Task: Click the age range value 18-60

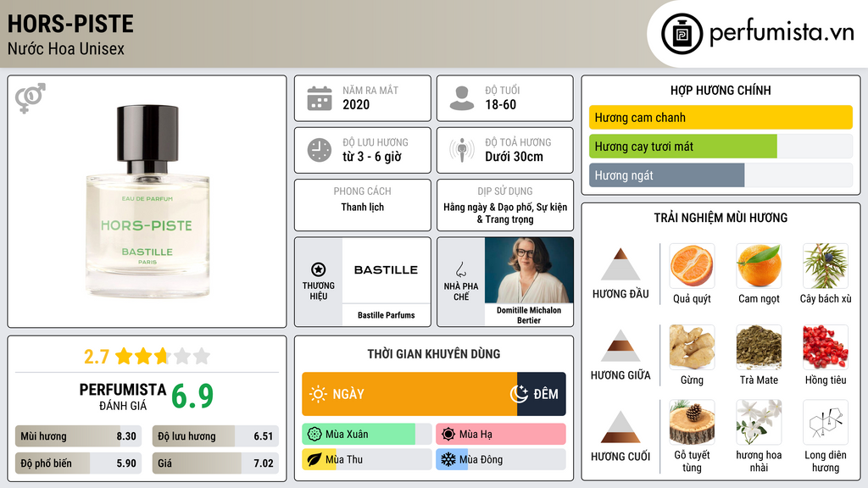Action: click(500, 104)
